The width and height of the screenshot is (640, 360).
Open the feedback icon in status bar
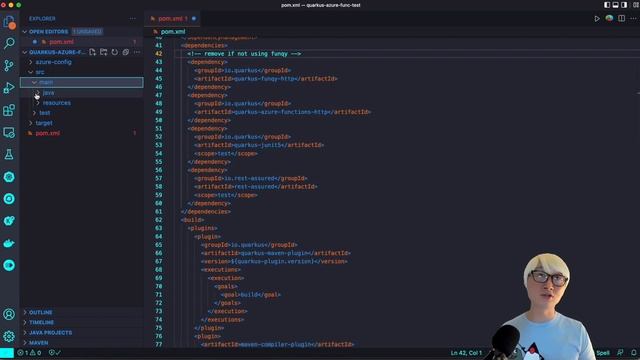click(x=620, y=353)
